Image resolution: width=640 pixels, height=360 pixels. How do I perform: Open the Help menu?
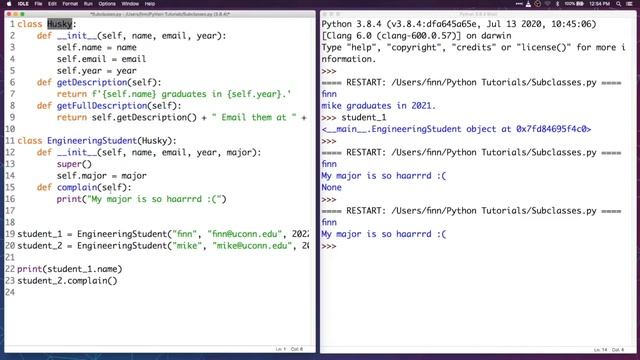[x=150, y=4]
